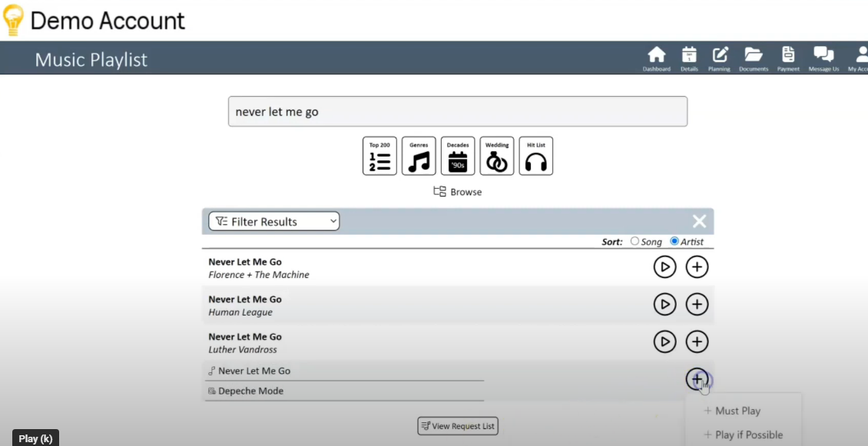Image resolution: width=868 pixels, height=446 pixels.
Task: Click the song search input field
Action: coord(458,111)
